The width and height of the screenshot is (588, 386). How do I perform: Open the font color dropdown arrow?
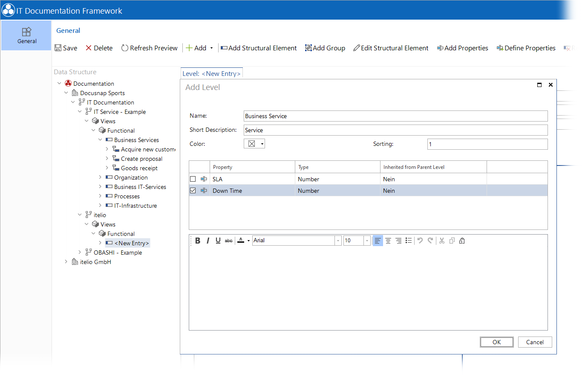[248, 241]
